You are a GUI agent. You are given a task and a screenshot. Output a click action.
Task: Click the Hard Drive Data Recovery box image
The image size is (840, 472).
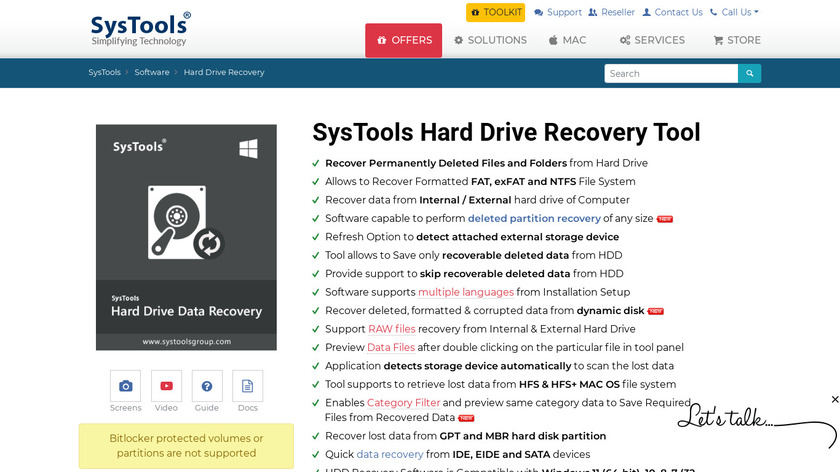(x=186, y=237)
